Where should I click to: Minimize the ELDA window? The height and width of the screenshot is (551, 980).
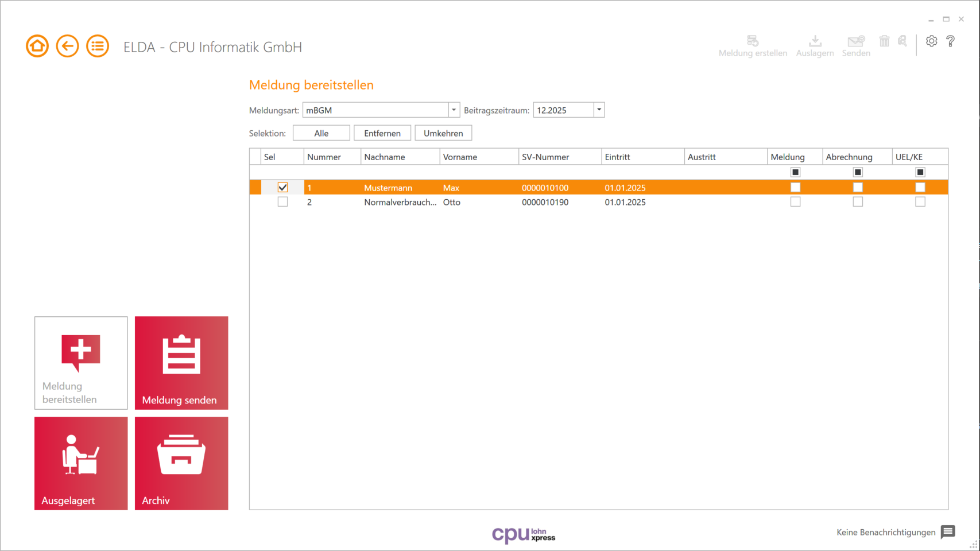(931, 19)
